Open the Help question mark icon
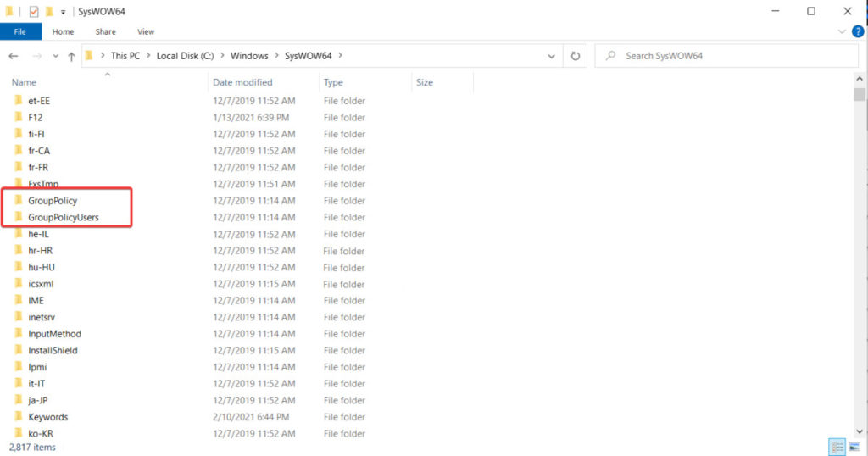 click(856, 31)
